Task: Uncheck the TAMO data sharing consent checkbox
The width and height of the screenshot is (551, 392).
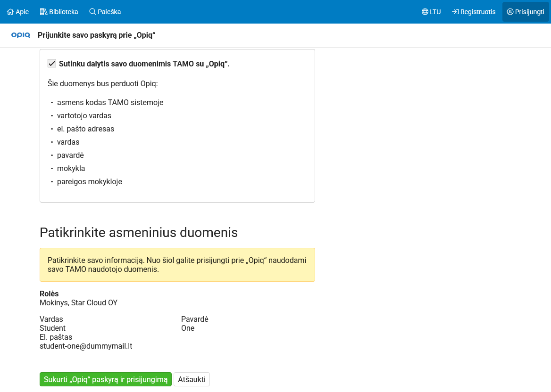Action: pos(52,64)
